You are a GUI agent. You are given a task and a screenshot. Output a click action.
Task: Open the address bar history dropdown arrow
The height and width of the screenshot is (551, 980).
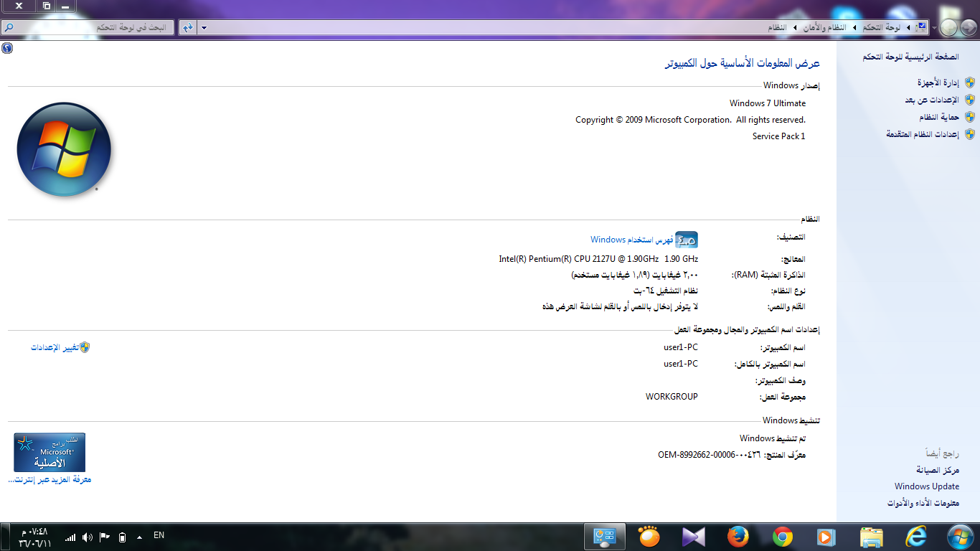(204, 27)
